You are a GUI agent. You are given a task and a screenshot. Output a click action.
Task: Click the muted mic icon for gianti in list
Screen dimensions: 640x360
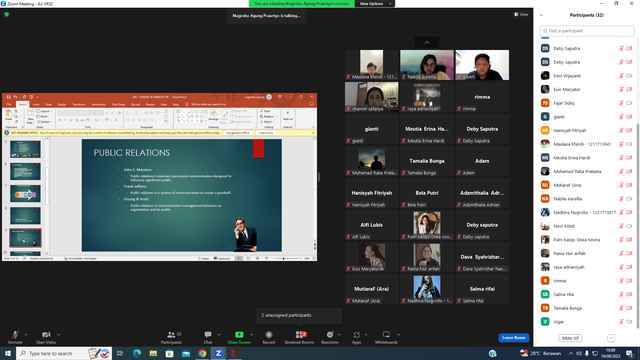pos(621,117)
